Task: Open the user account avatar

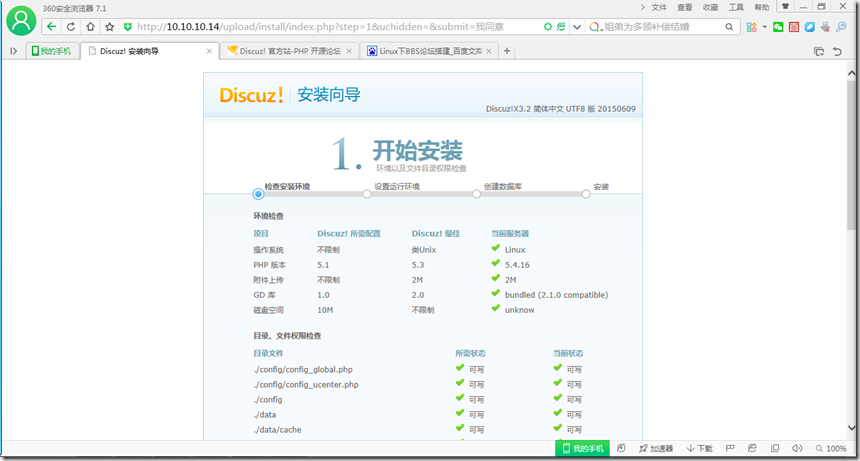Action: click(x=21, y=20)
